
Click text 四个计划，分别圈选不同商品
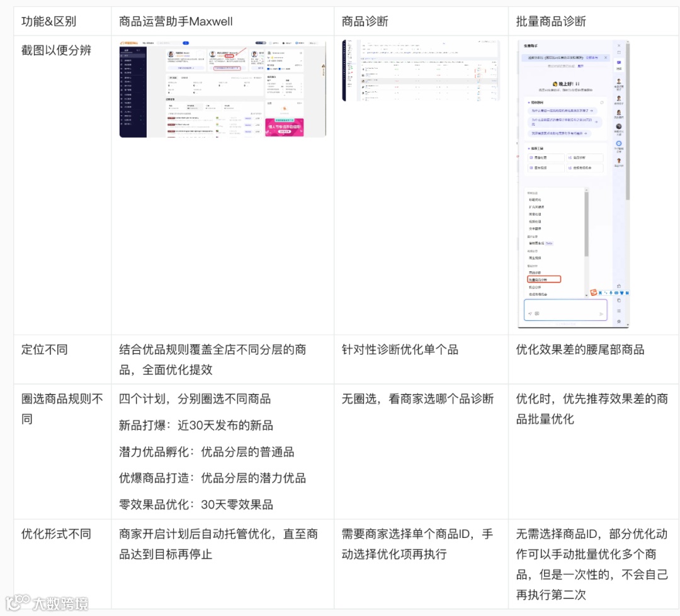[195, 399]
